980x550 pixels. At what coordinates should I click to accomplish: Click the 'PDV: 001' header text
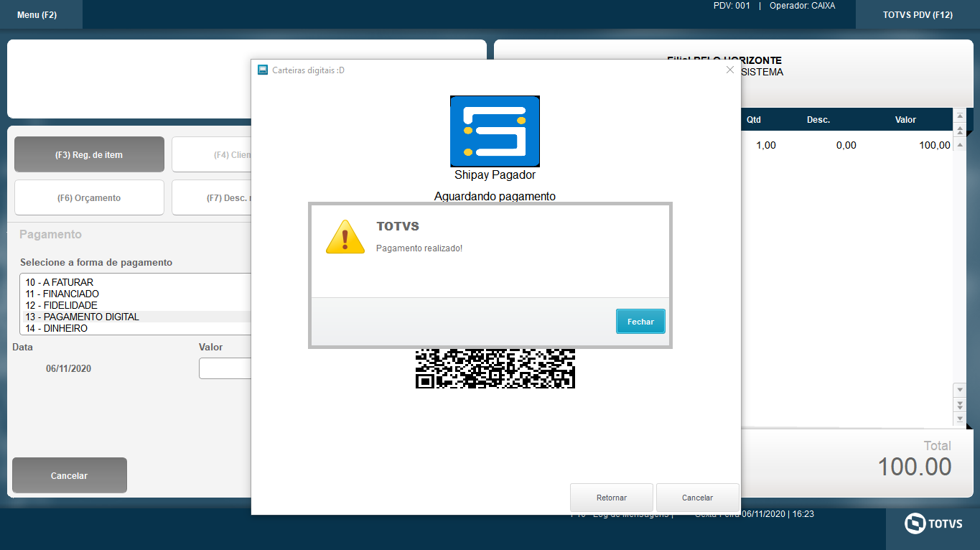tap(732, 6)
